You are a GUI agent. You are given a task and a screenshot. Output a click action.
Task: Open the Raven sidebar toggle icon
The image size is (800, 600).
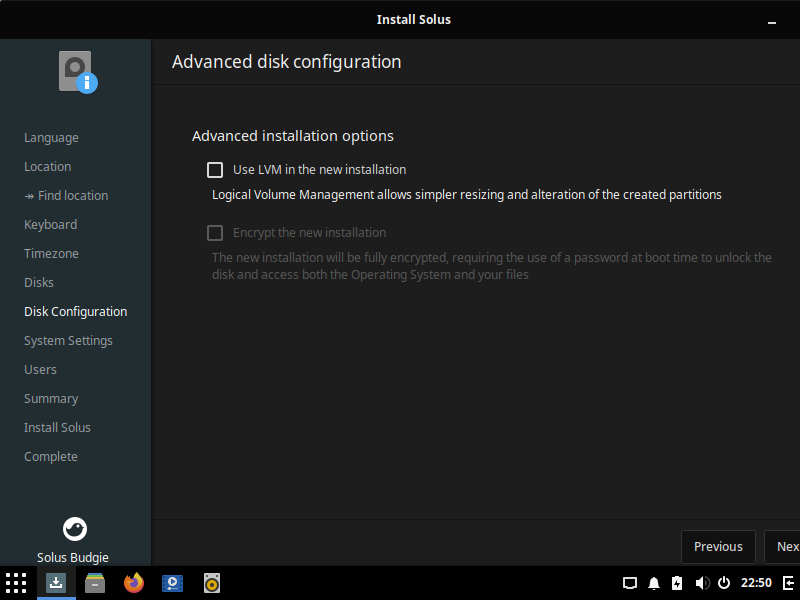coord(788,583)
